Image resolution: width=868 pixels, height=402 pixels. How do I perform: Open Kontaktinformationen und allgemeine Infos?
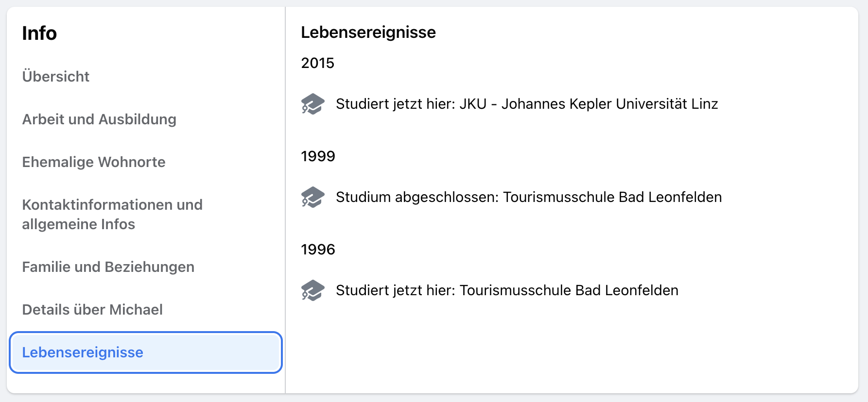click(112, 215)
